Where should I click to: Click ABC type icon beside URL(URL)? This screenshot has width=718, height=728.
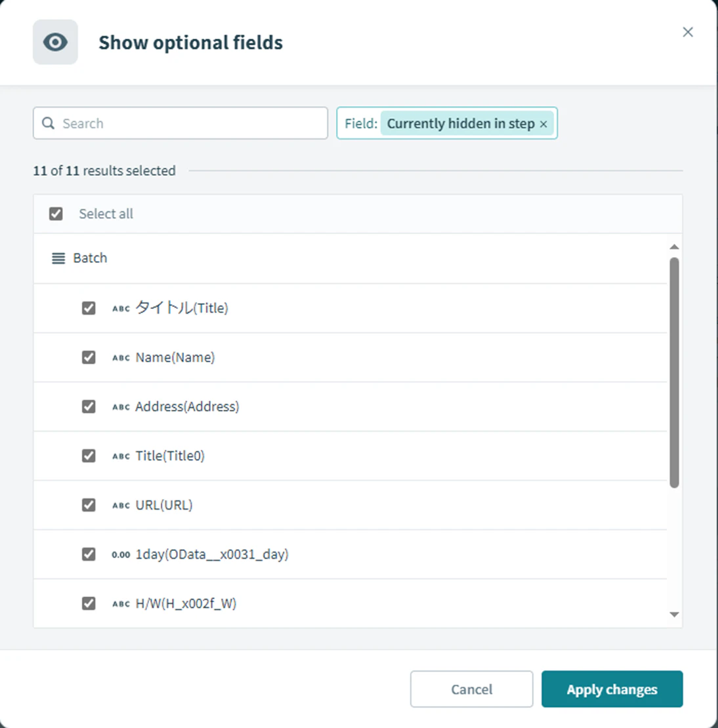point(121,505)
